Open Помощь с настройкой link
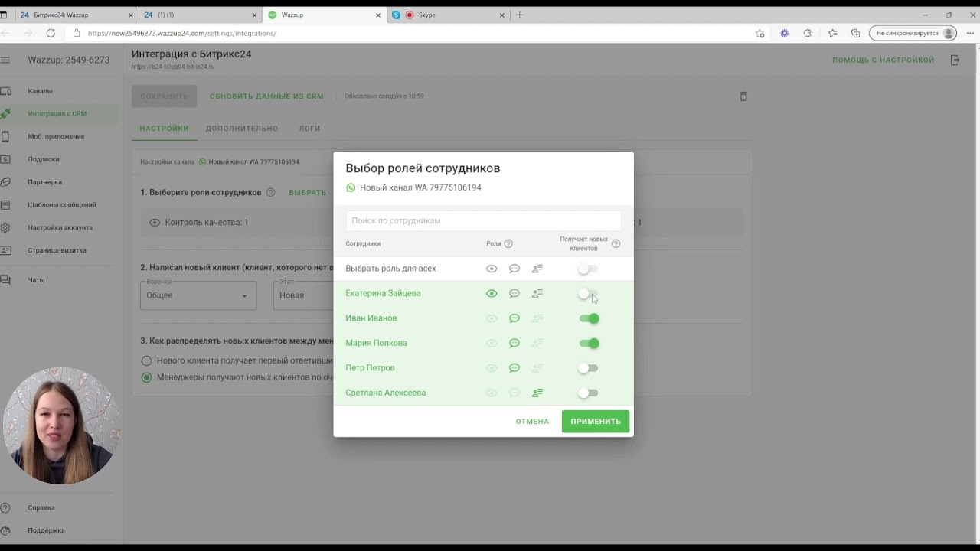The image size is (980, 551). point(884,60)
